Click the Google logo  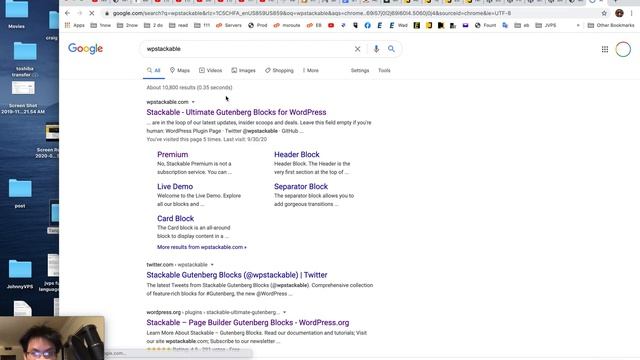click(85, 49)
